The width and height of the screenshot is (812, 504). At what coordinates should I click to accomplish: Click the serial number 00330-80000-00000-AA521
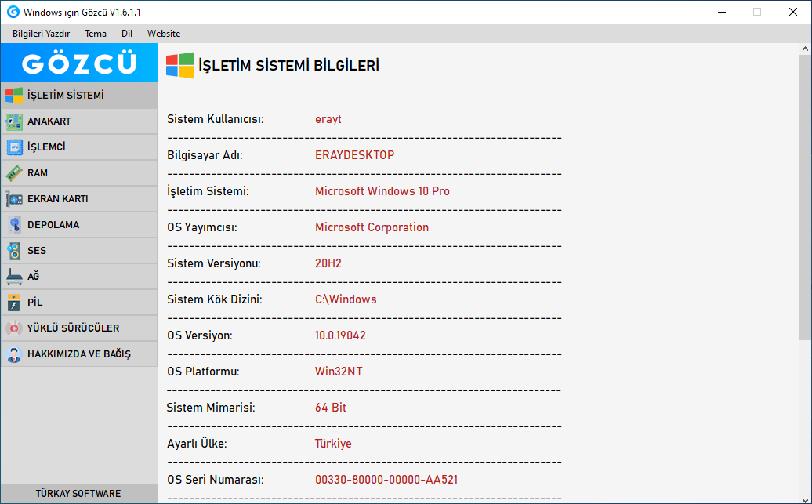click(x=386, y=480)
